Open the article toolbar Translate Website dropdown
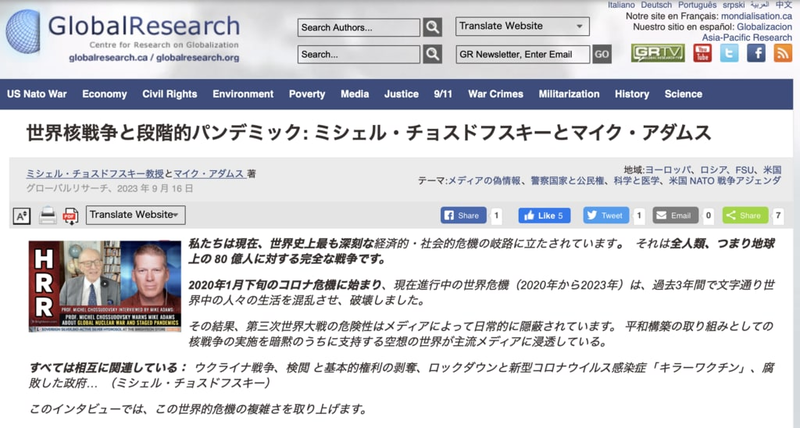The image size is (800, 428). (x=136, y=215)
